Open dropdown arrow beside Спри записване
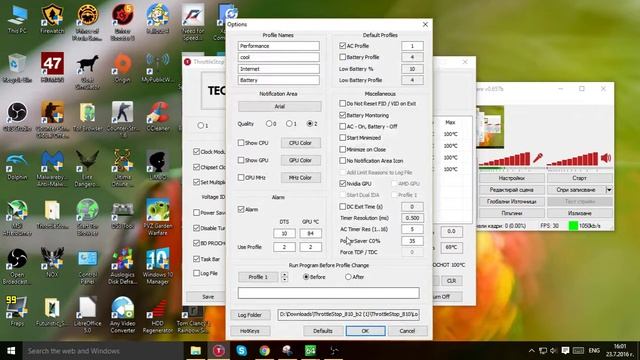This screenshot has width=640, height=360. (x=609, y=190)
